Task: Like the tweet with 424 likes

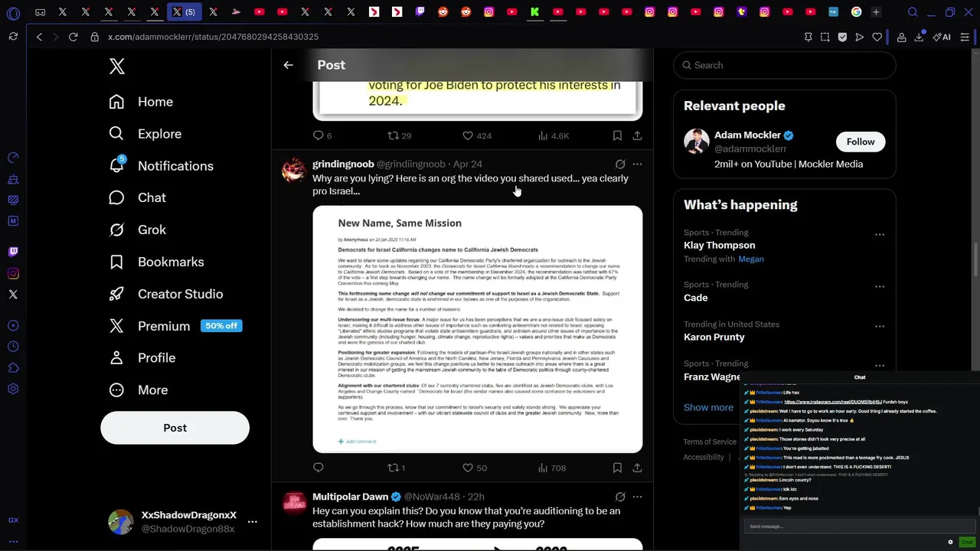Action: [476, 135]
